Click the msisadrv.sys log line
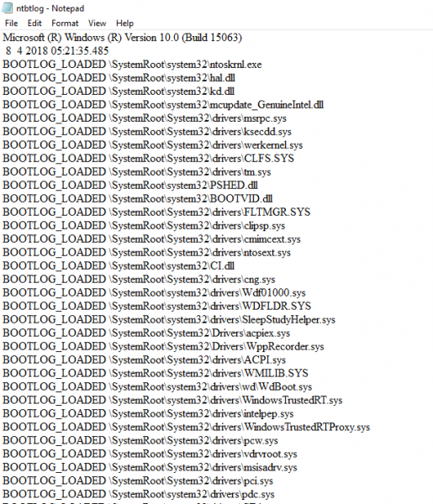 pyautogui.click(x=150, y=467)
